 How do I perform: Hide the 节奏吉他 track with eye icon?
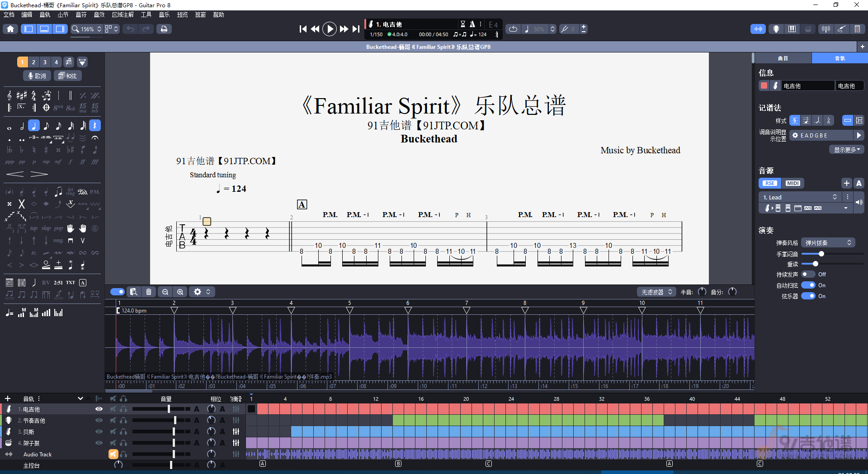99,420
